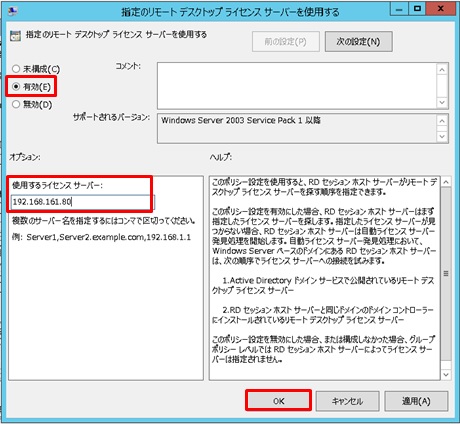Click the 適用(A) button
The height and width of the screenshot is (424, 460).
point(416,401)
